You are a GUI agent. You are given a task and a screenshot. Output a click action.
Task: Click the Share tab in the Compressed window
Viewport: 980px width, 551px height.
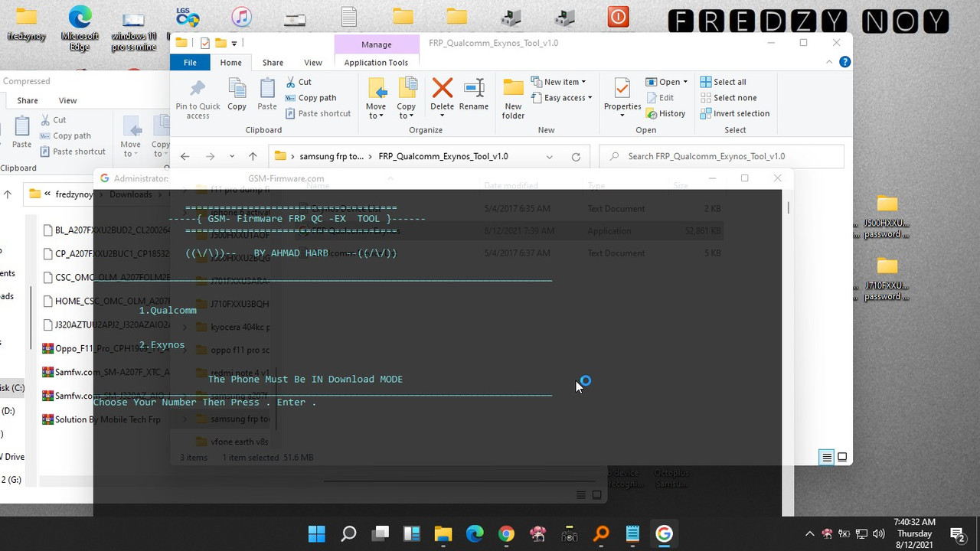tap(28, 100)
